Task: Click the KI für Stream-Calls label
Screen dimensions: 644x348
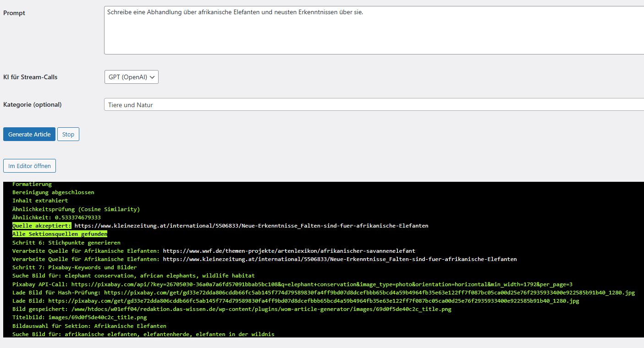Action: (x=30, y=77)
